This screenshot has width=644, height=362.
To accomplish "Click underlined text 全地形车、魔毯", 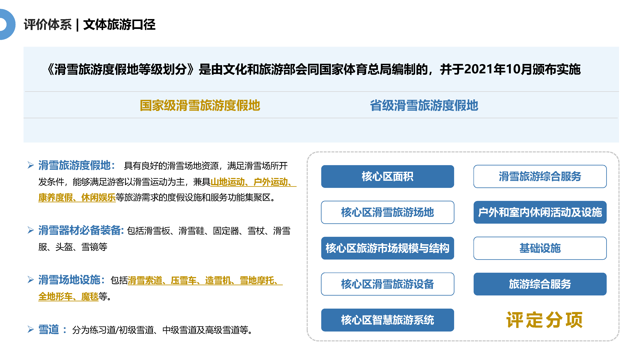I will 68,297.
